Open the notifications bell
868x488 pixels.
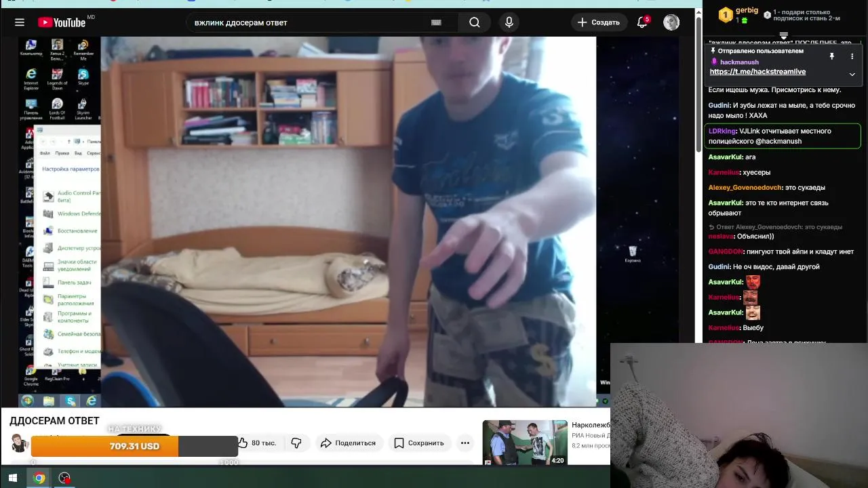click(642, 22)
